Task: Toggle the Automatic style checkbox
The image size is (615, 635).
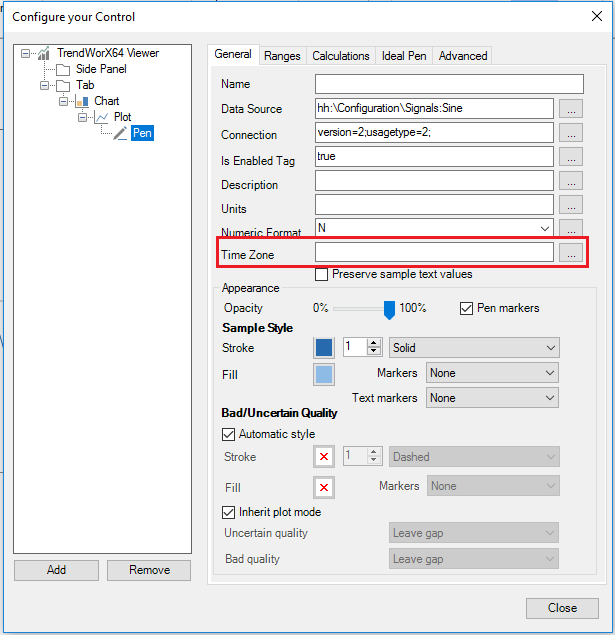Action: (x=228, y=435)
